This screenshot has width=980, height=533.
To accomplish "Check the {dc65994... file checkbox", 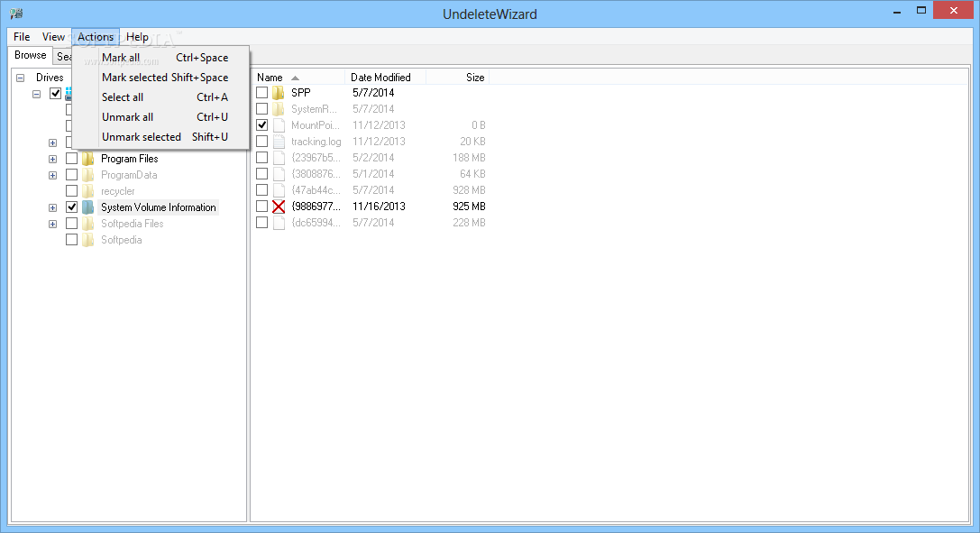I will pyautogui.click(x=261, y=223).
